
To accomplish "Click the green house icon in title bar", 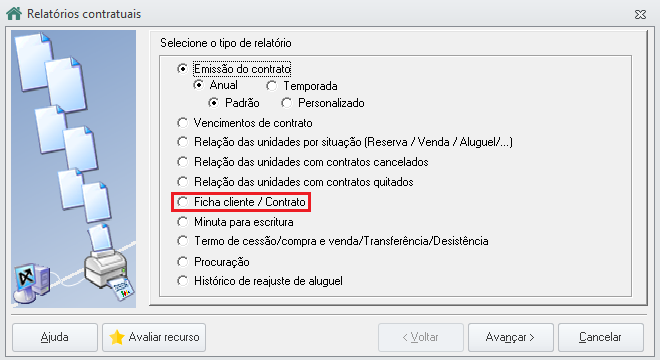I will point(14,13).
